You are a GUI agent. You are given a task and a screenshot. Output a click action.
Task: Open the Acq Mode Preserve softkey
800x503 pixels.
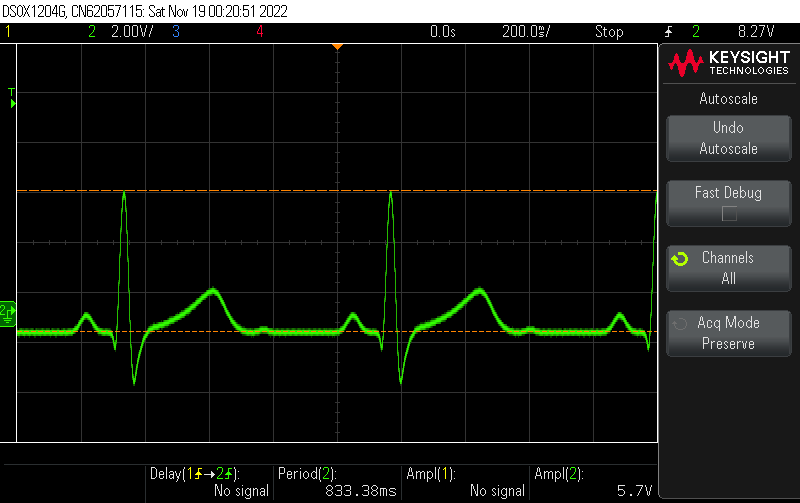point(729,333)
